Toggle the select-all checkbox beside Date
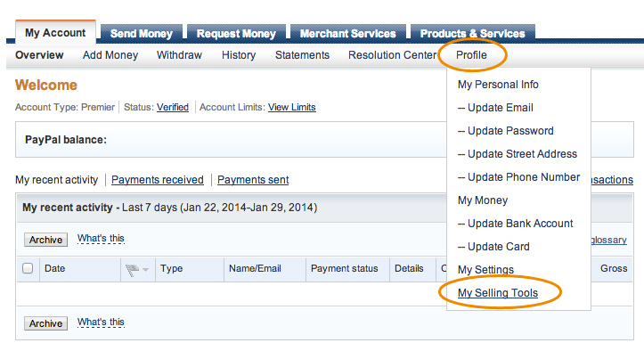 [x=28, y=268]
